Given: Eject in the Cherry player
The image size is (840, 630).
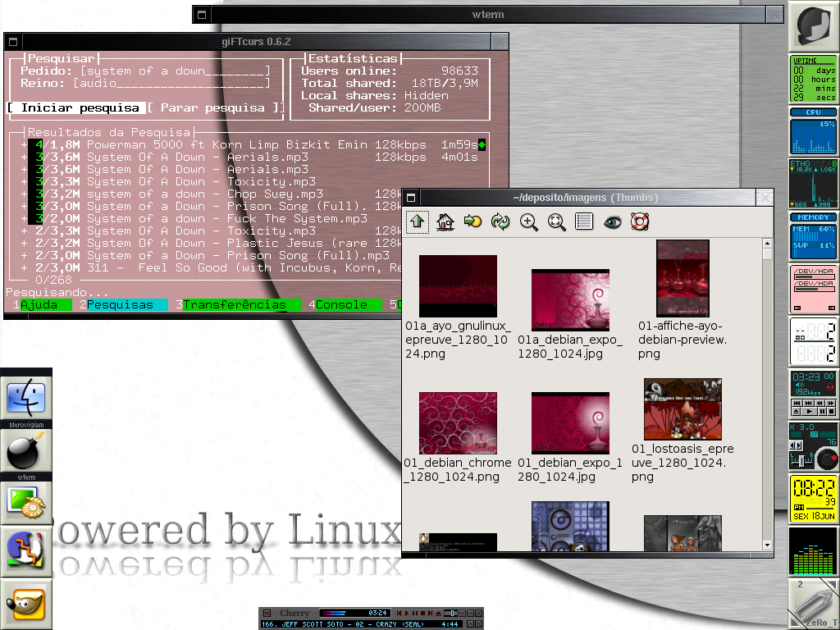Looking at the screenshot, I should click(438, 614).
